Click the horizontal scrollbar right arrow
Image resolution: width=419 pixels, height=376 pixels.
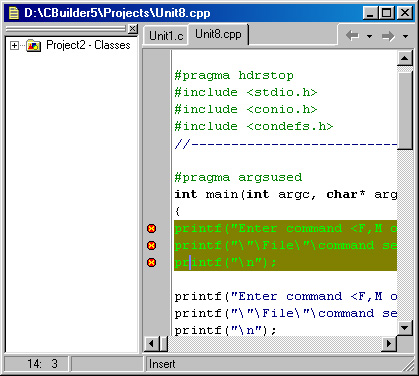point(389,343)
